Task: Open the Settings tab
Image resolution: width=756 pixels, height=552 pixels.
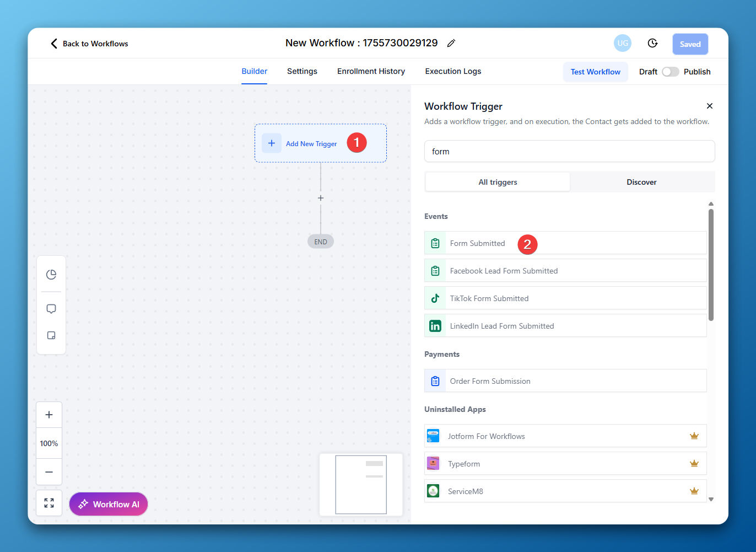Action: tap(302, 71)
